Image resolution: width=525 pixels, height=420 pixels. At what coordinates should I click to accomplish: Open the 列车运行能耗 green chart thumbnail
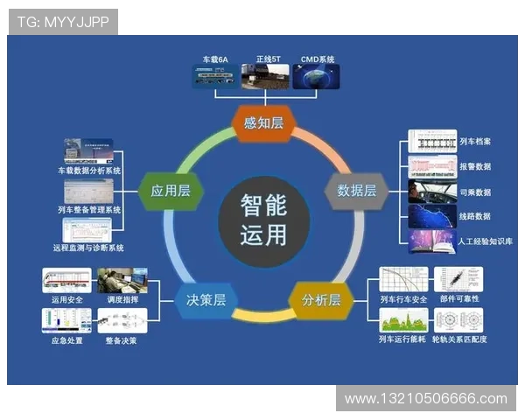403,320
